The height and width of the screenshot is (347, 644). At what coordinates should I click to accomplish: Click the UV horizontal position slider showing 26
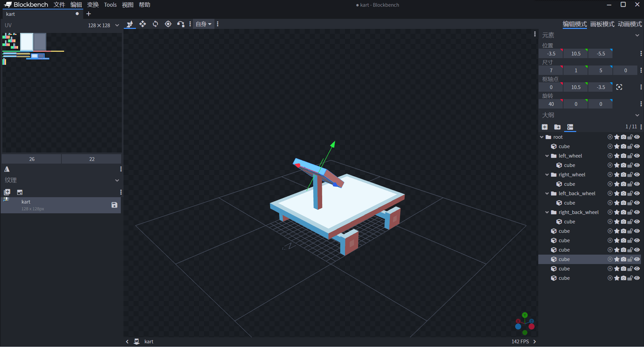click(x=32, y=159)
